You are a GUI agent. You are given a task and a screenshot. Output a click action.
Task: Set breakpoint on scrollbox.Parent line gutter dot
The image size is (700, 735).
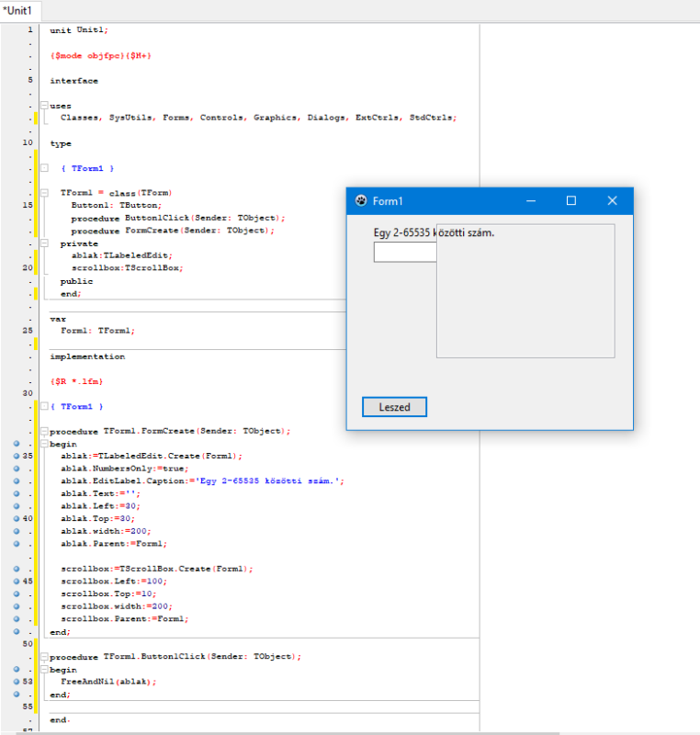(17, 618)
